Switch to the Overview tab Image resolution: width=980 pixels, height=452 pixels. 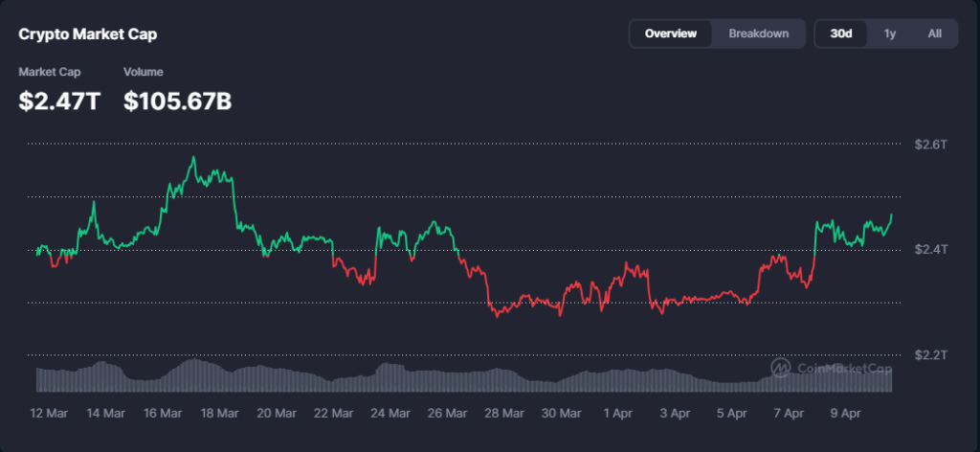pyautogui.click(x=671, y=34)
